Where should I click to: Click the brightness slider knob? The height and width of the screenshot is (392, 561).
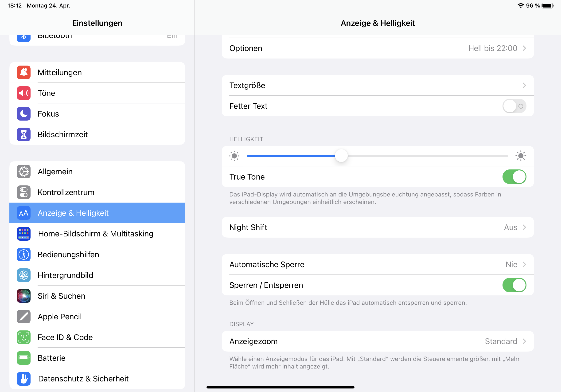click(x=341, y=156)
